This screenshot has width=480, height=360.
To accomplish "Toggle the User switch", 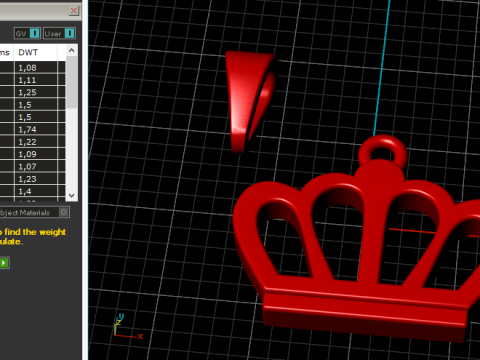I will point(59,34).
